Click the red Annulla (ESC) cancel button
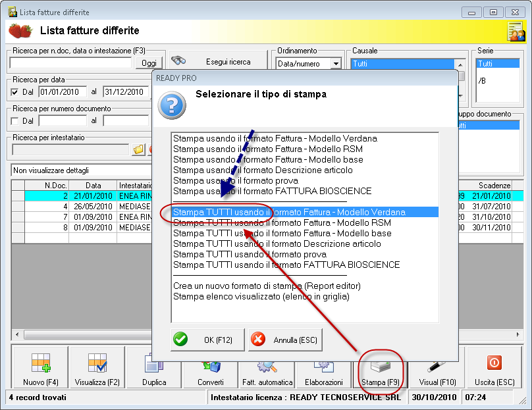 (285, 340)
